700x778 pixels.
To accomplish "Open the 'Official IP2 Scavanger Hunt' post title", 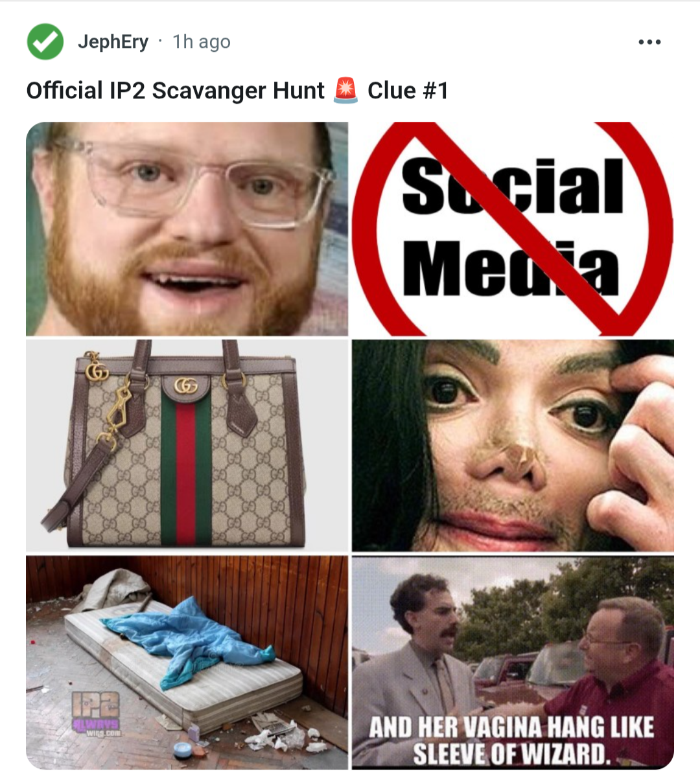I will pos(175,91).
